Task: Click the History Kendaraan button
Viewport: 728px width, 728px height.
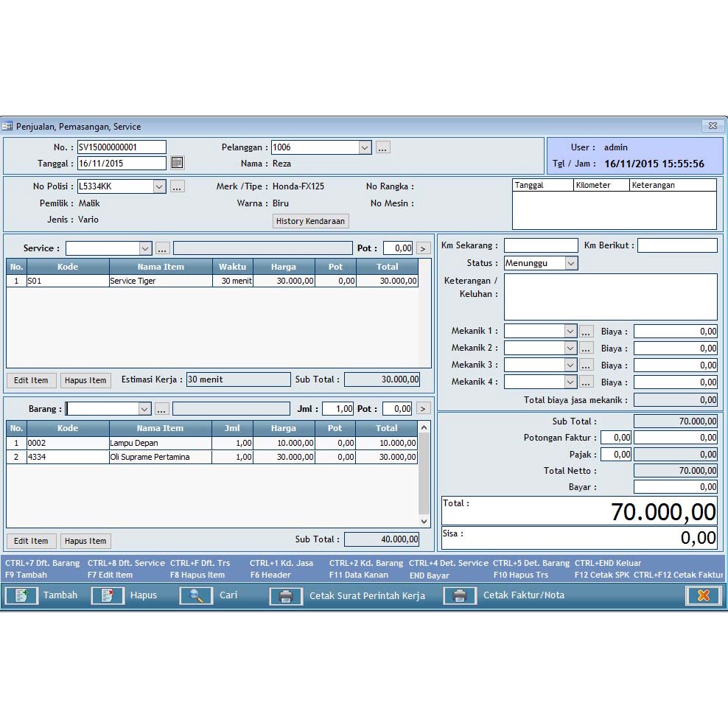Action: coord(310,221)
